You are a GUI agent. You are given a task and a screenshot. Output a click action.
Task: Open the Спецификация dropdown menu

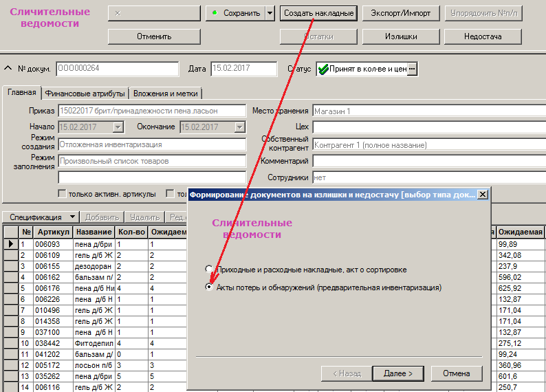41,217
